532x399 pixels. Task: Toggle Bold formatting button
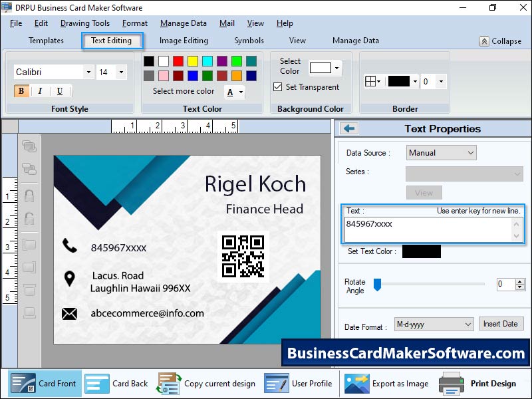pos(21,91)
